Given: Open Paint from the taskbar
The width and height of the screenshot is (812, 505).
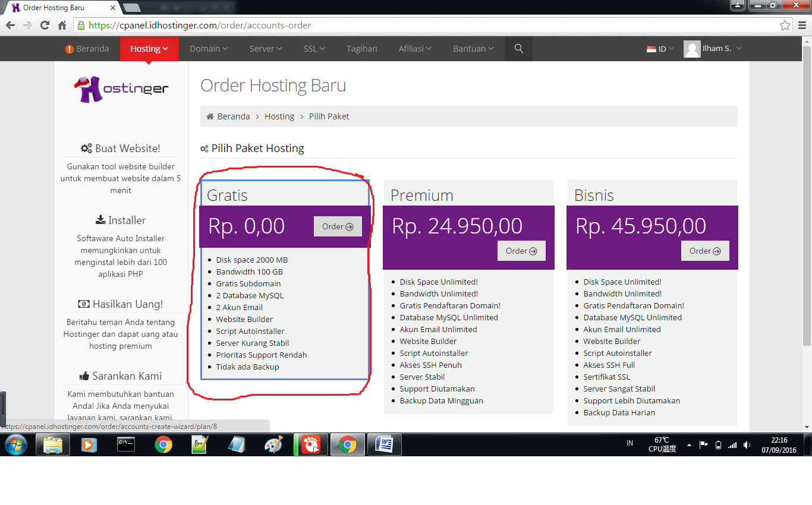Looking at the screenshot, I should click(273, 444).
